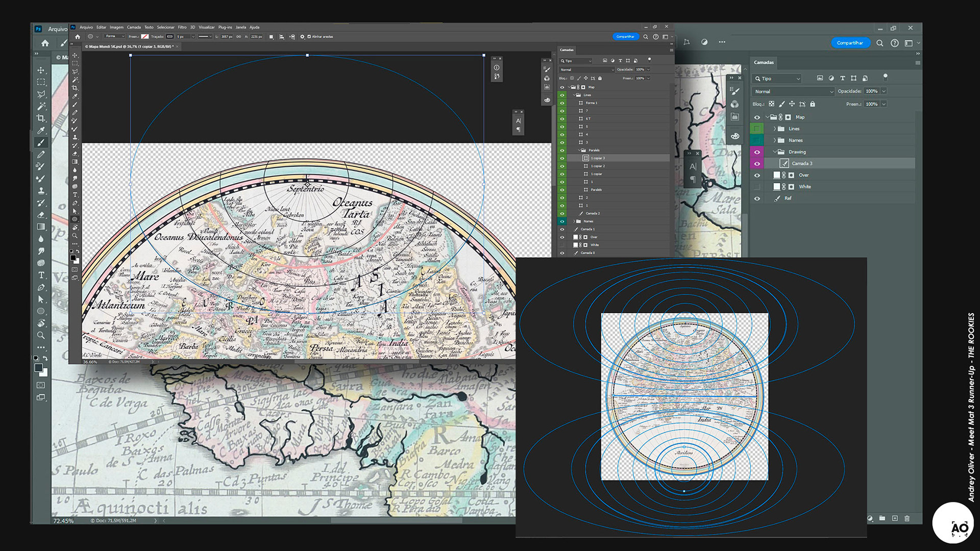Open gear settings in front options bar
Viewport: 980px width, 551px height.
click(x=302, y=37)
